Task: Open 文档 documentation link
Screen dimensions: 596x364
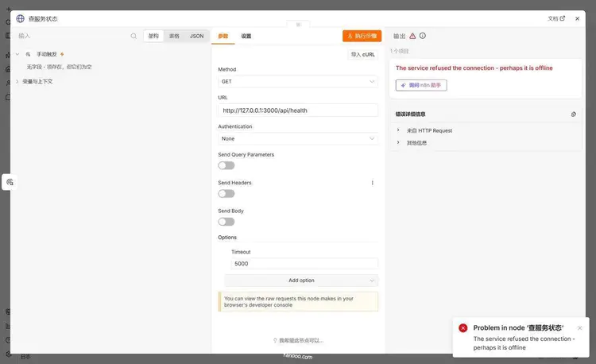Action: coord(556,18)
